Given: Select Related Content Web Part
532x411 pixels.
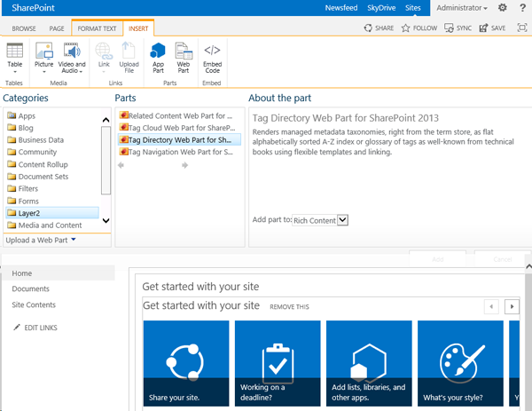Looking at the screenshot, I should (x=176, y=115).
